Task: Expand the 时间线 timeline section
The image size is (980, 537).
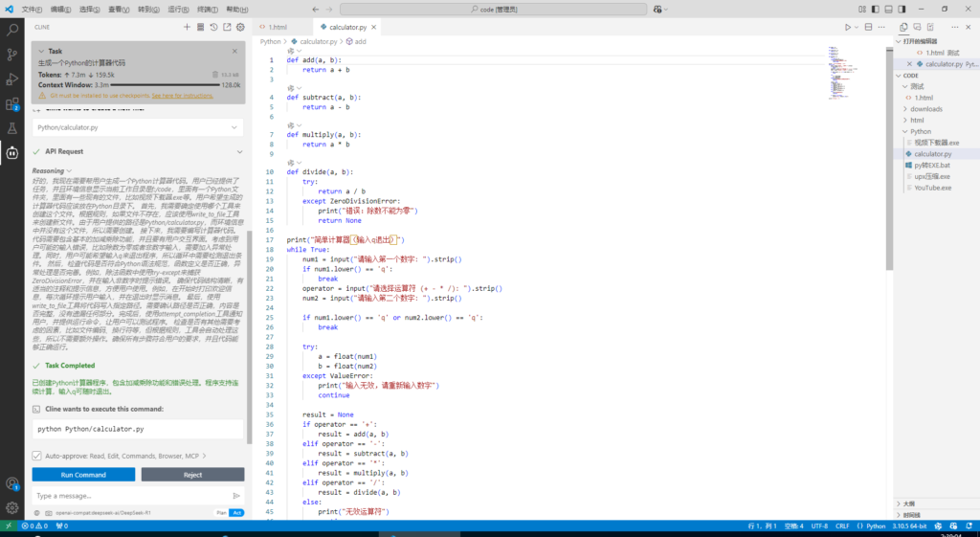Action: pos(911,514)
